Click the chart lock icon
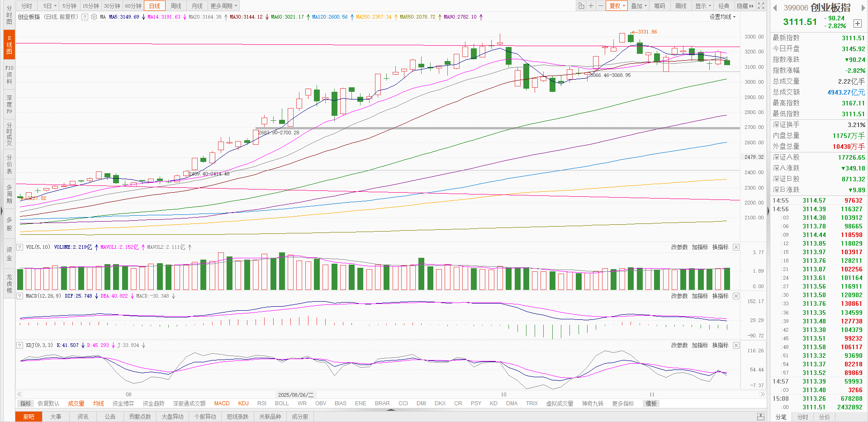This screenshot has width=868, height=422. pyautogui.click(x=581, y=6)
